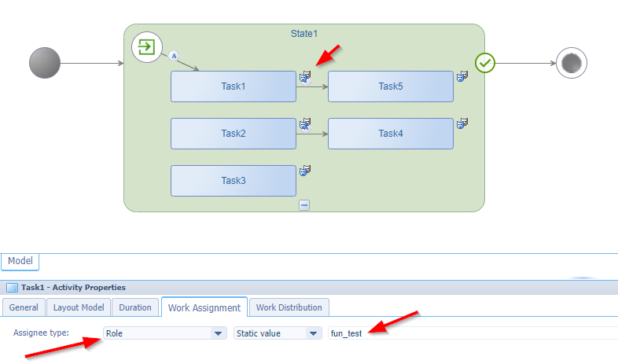Open the Assignee type Role dropdown

[x=164, y=333]
